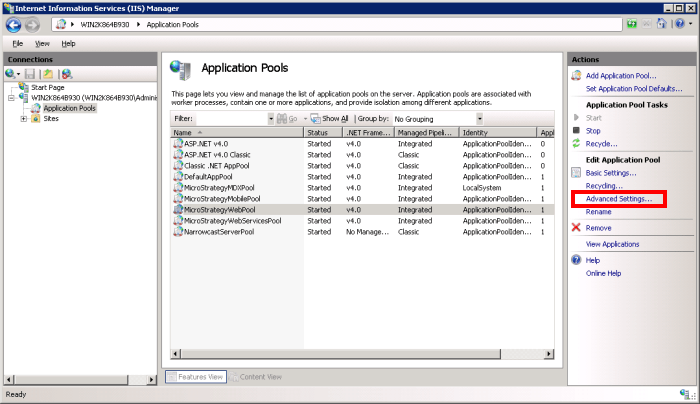Sort by Managed Pipeline column header
This screenshot has height=404, width=700.
[x=426, y=133]
